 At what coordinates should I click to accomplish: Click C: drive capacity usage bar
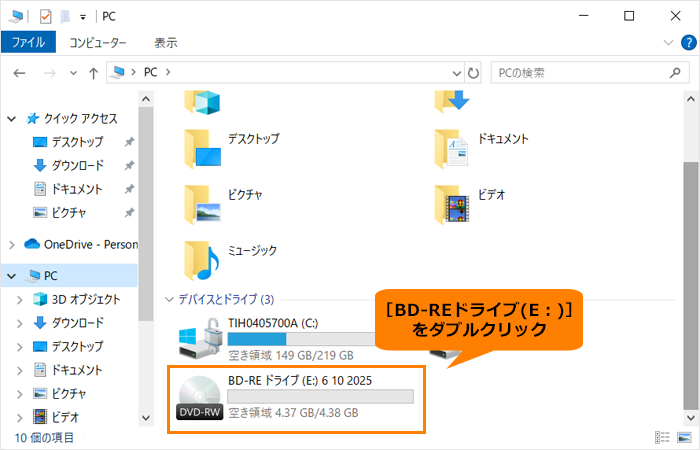[x=301, y=339]
